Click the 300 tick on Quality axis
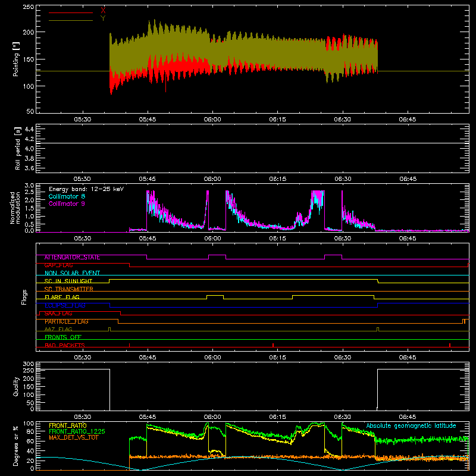The width and height of the screenshot is (476, 476). [29, 364]
